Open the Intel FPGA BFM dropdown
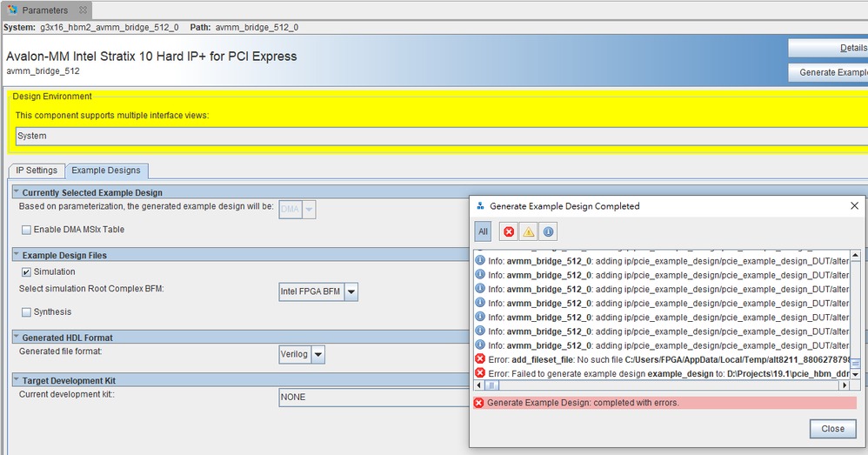Viewport: 868px width, 455px height. click(x=351, y=291)
